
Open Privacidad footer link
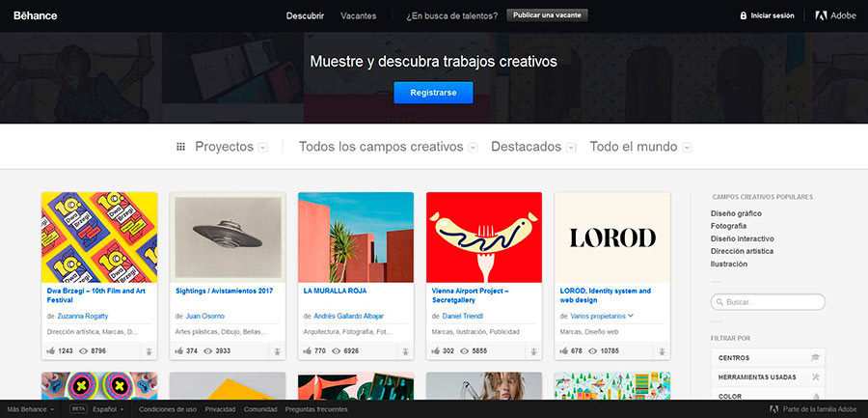click(x=220, y=409)
